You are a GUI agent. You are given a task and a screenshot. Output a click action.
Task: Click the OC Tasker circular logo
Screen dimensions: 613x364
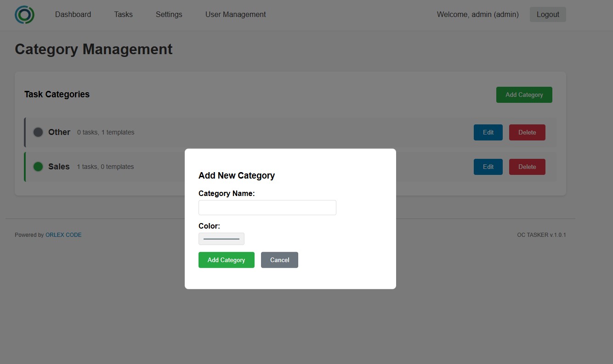coord(24,15)
